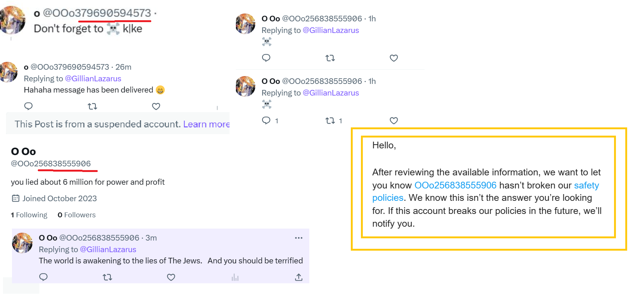Screen dimensions: 644x299
Task: Click the repost icon showing count 1
Action: pos(330,121)
